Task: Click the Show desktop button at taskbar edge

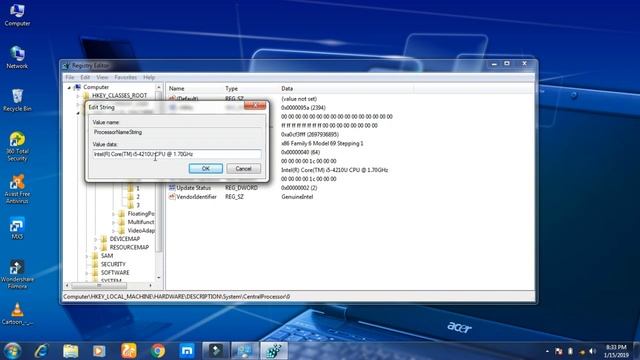Action: [x=636, y=351]
